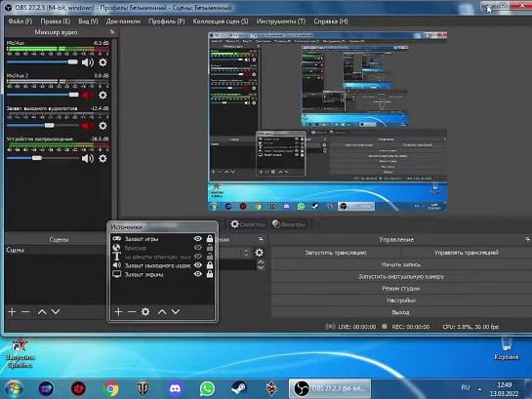Open the Mic/Aux gear settings
Image resolution: width=532 pixels, height=399 pixels.
pyautogui.click(x=102, y=62)
